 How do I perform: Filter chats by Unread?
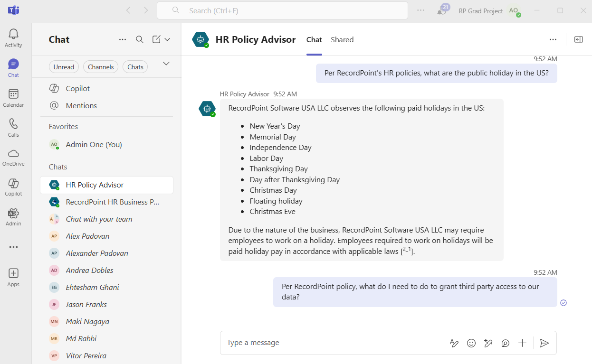[64, 67]
